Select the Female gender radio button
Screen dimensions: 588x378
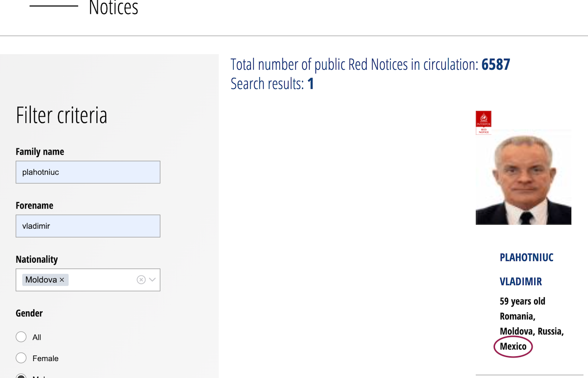click(21, 358)
